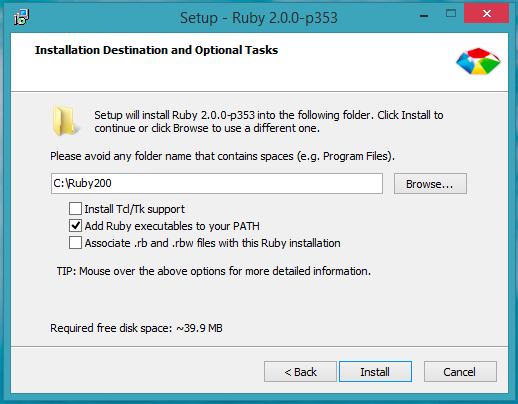Click the colorful Ruby gem logo
The width and height of the screenshot is (518, 404).
[x=478, y=61]
